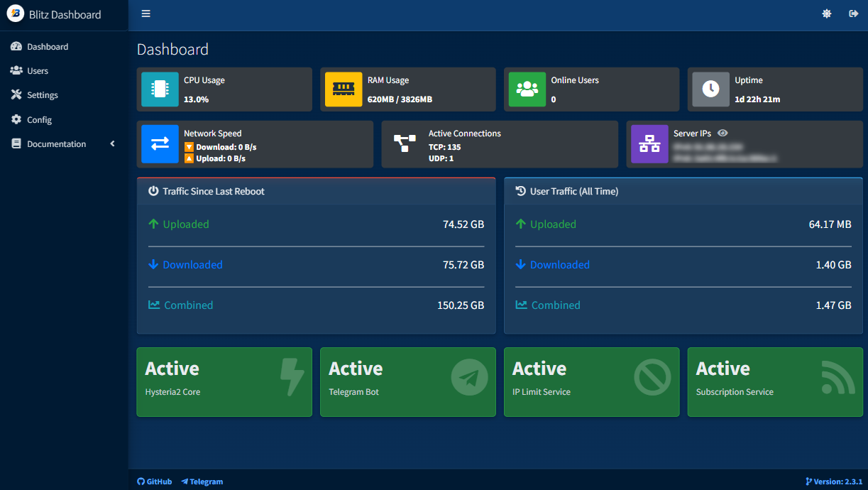Click the Server IPs network icon

pyautogui.click(x=649, y=144)
